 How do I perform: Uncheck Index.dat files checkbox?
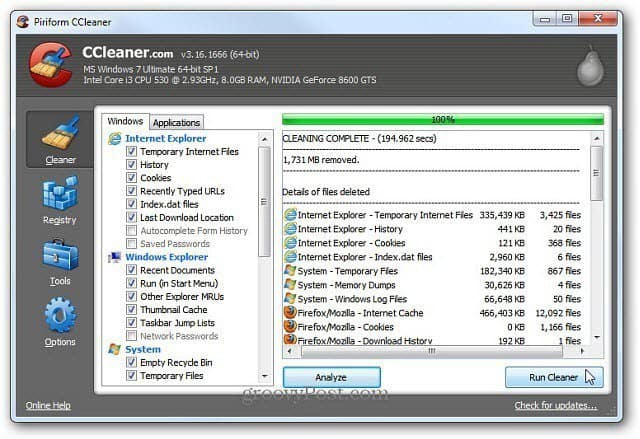coord(131,204)
